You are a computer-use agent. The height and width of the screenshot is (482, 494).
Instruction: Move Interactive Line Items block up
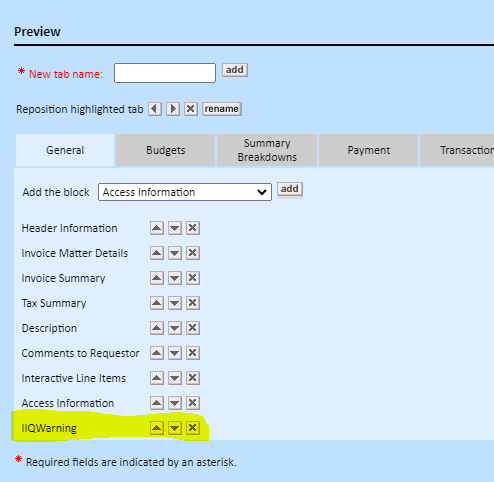[x=157, y=378]
